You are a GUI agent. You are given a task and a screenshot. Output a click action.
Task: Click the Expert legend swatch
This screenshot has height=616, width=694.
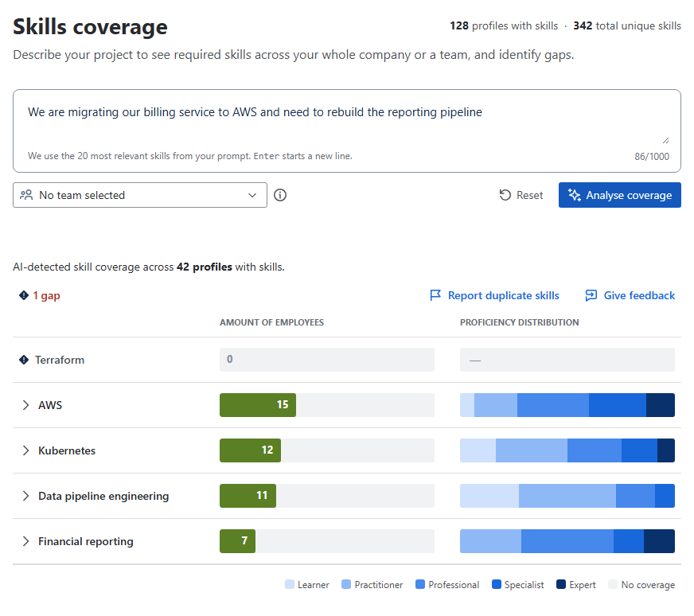[561, 585]
